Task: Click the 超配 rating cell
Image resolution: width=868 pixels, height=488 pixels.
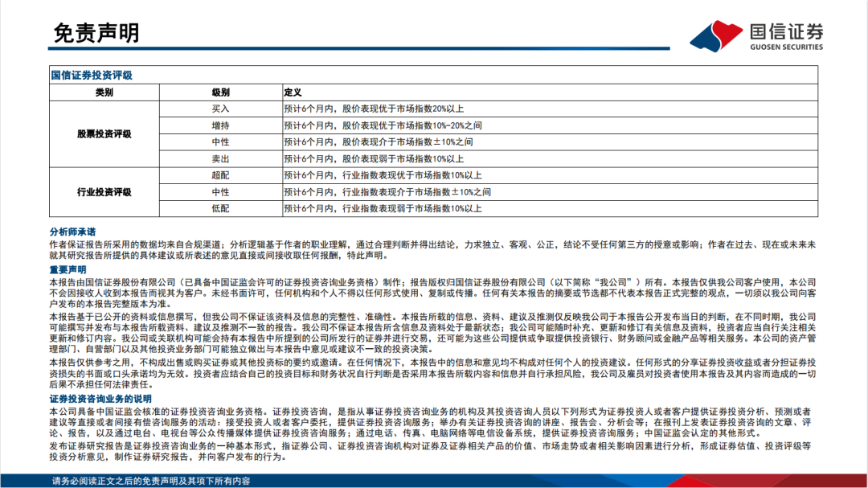Action: coord(220,175)
